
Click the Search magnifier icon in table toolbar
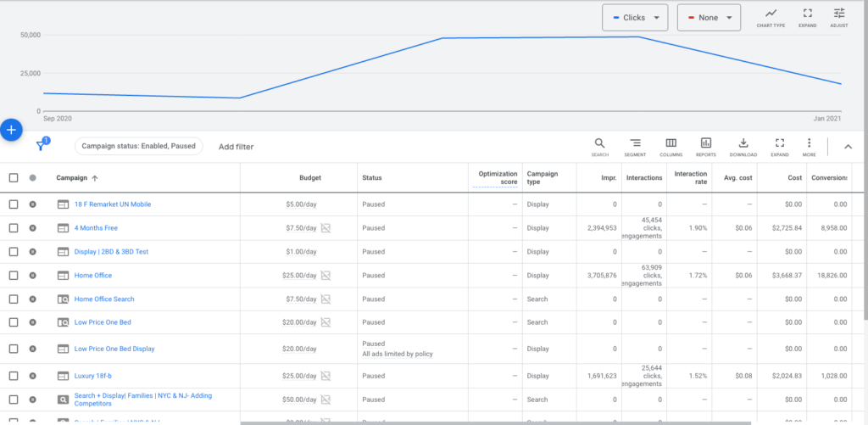[599, 146]
